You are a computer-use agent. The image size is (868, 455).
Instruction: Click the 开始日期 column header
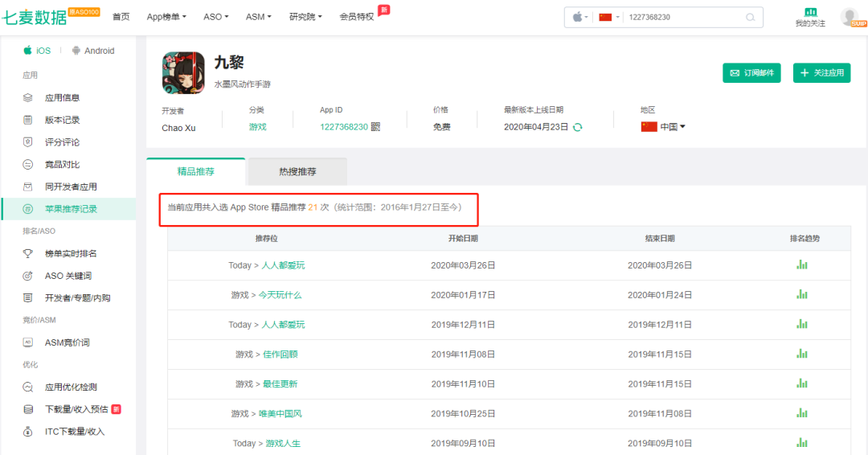pos(463,239)
